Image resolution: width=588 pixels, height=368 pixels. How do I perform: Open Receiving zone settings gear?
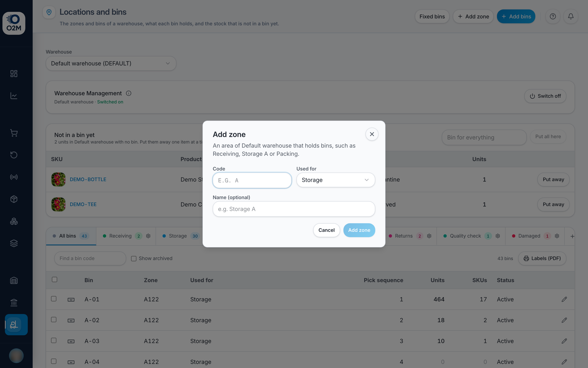click(148, 236)
